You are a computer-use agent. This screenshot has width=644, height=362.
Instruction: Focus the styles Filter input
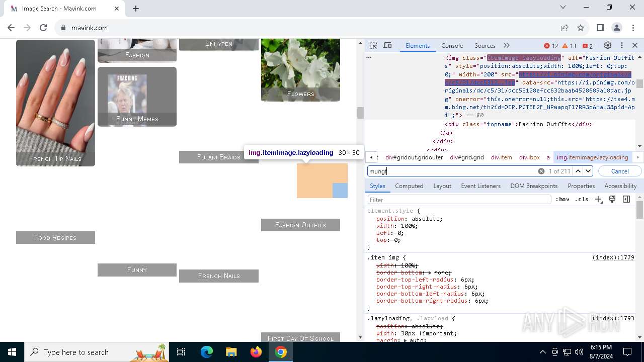click(x=459, y=200)
